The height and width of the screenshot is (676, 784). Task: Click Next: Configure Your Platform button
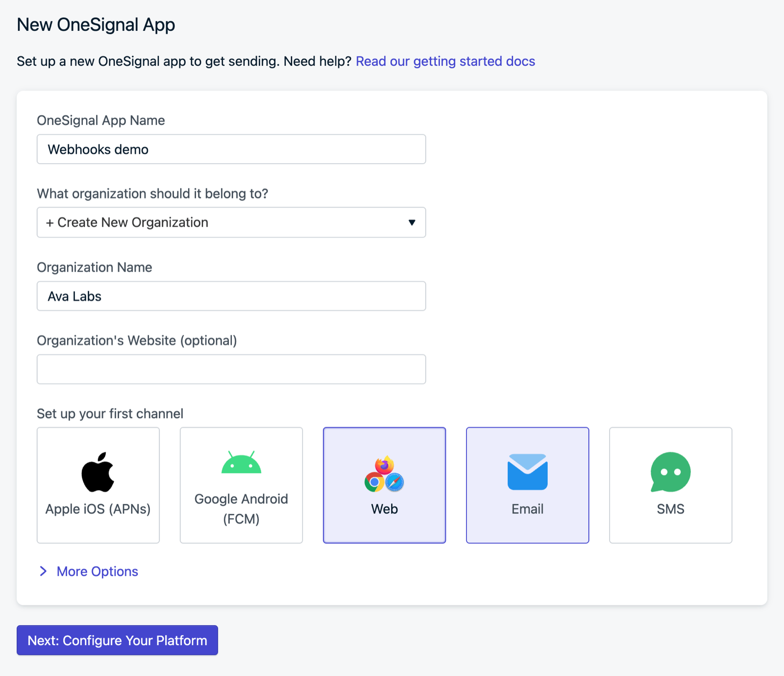point(117,640)
